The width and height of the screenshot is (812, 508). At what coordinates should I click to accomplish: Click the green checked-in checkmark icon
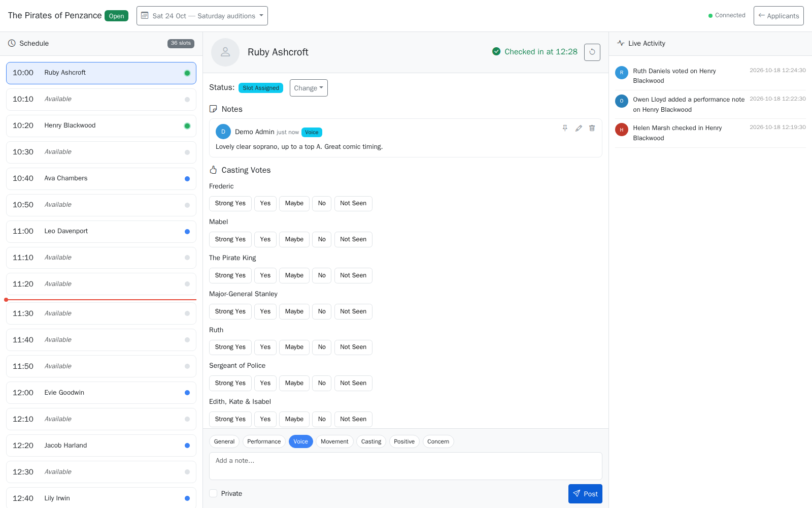(x=496, y=51)
